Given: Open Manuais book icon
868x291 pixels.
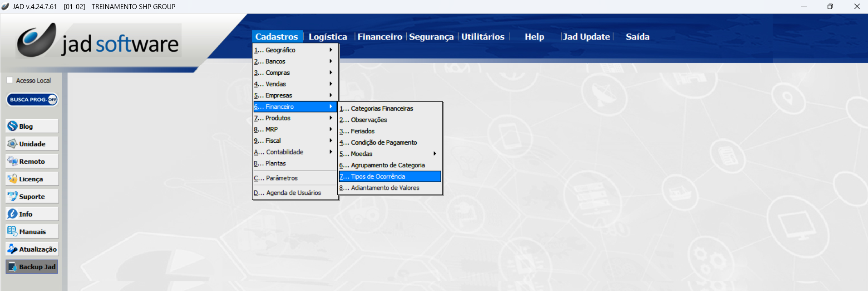Looking at the screenshot, I should [13, 232].
